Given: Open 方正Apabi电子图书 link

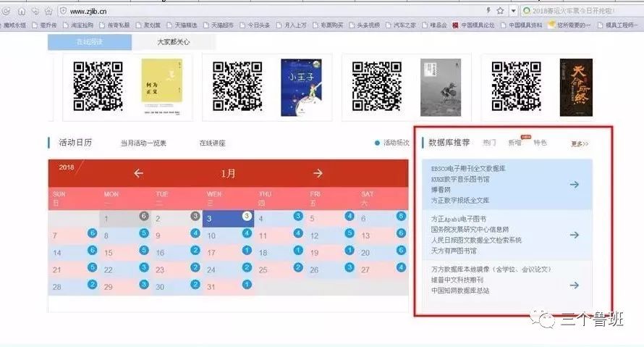Looking at the screenshot, I should coord(458,219).
